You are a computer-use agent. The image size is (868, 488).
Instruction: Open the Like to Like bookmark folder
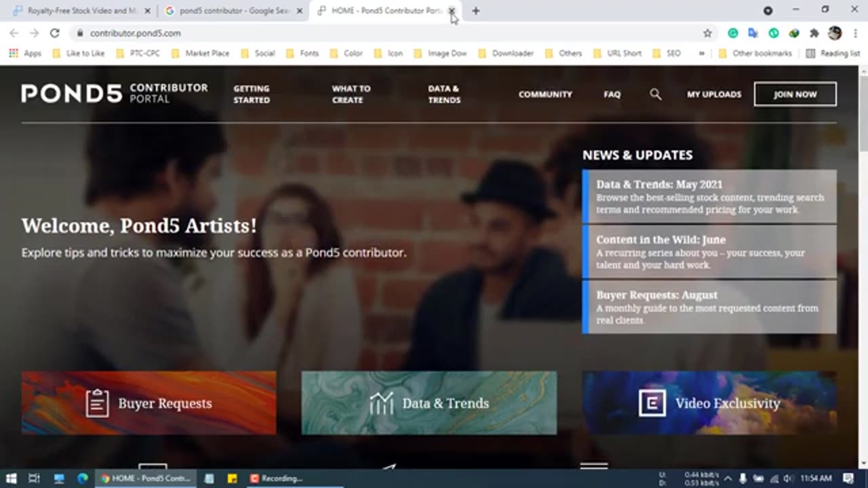(x=78, y=53)
